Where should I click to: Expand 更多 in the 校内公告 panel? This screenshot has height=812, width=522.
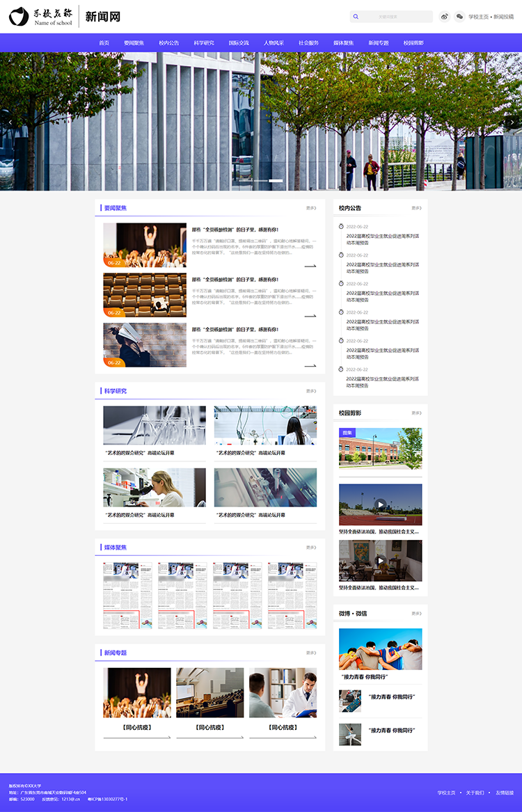coord(416,207)
